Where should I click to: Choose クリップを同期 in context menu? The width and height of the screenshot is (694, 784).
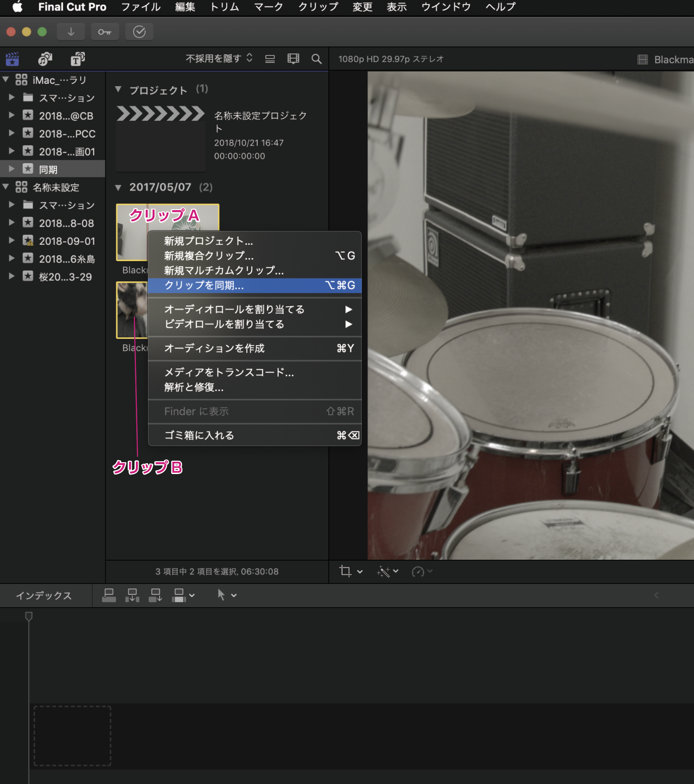[204, 285]
